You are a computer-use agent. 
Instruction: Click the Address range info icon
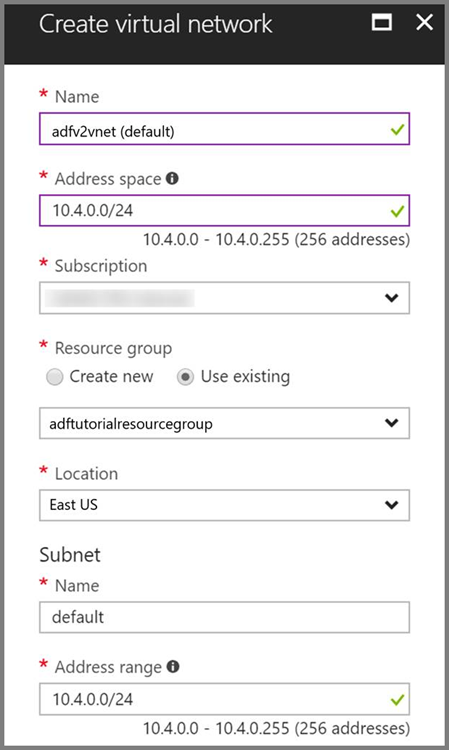click(x=173, y=666)
